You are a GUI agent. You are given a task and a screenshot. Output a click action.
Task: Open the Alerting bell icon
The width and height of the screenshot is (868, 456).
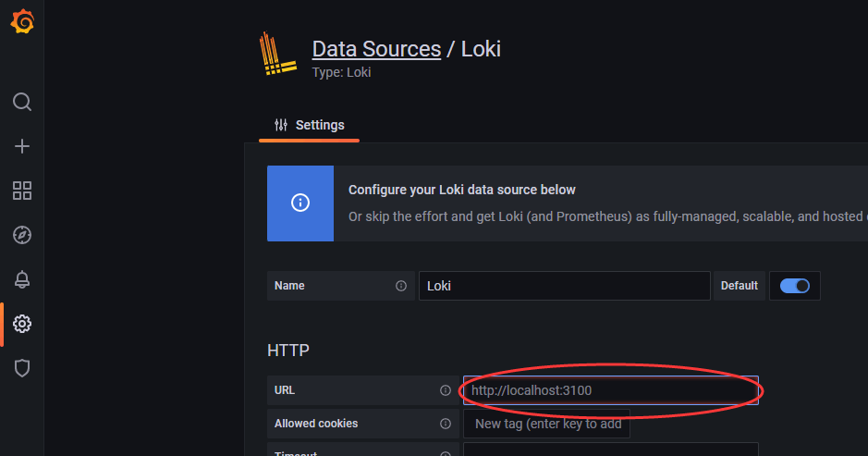[22, 279]
